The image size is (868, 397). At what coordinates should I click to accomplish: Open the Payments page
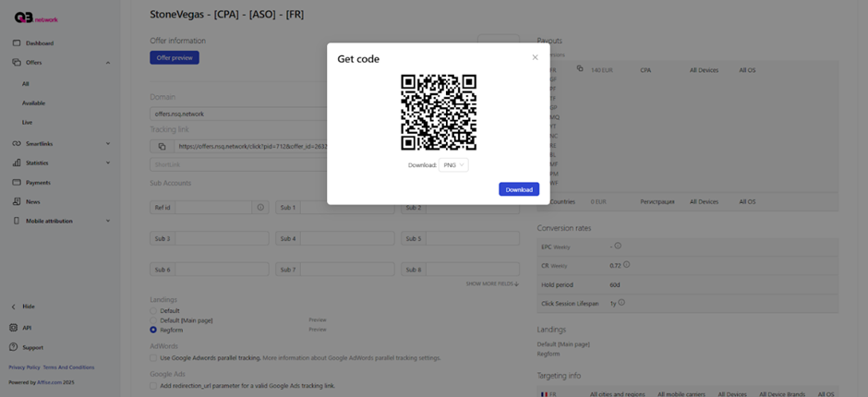click(x=38, y=183)
